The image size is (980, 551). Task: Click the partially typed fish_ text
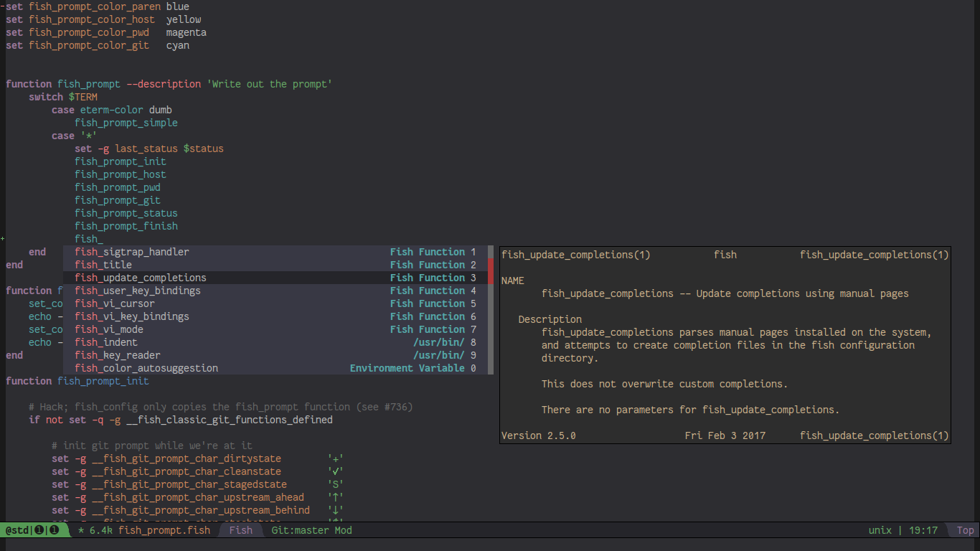click(x=89, y=239)
